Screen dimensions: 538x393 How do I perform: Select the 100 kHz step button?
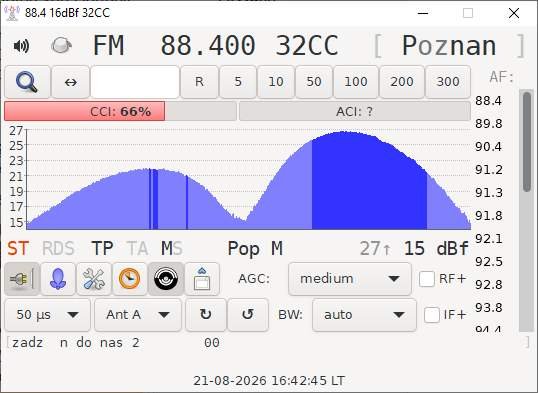[356, 82]
